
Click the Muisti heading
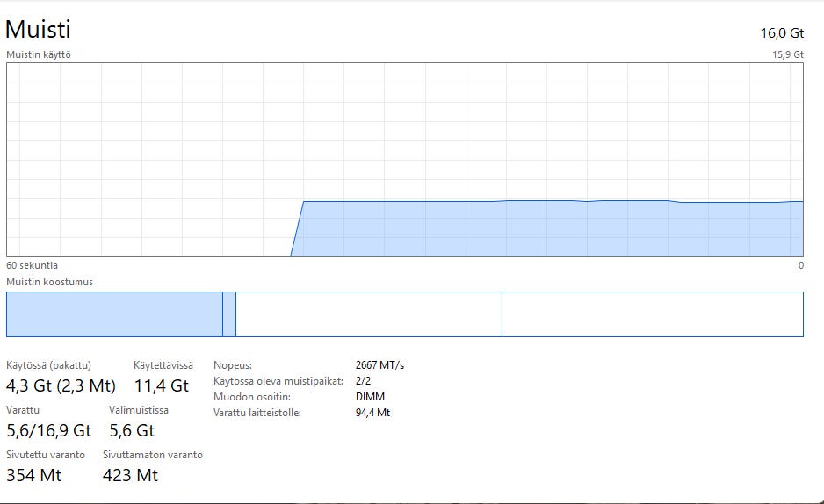point(38,29)
